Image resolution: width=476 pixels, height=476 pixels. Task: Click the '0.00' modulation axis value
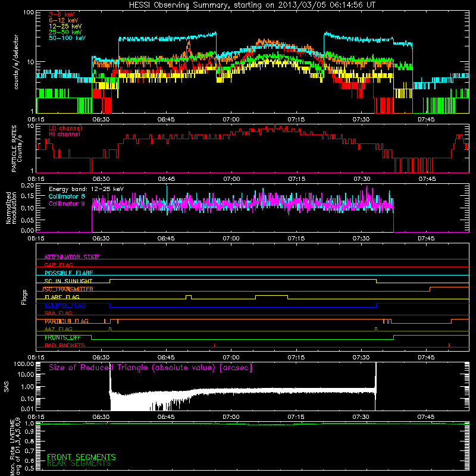[27, 230]
